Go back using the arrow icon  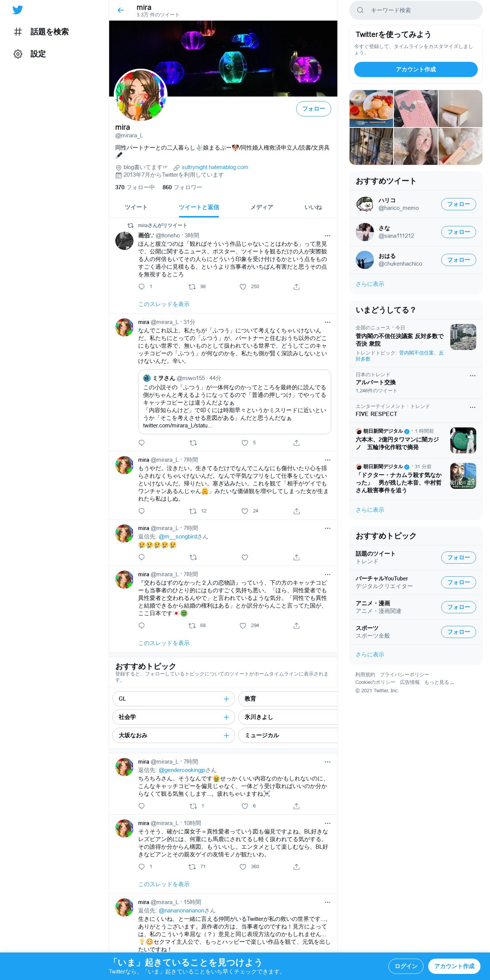point(121,10)
